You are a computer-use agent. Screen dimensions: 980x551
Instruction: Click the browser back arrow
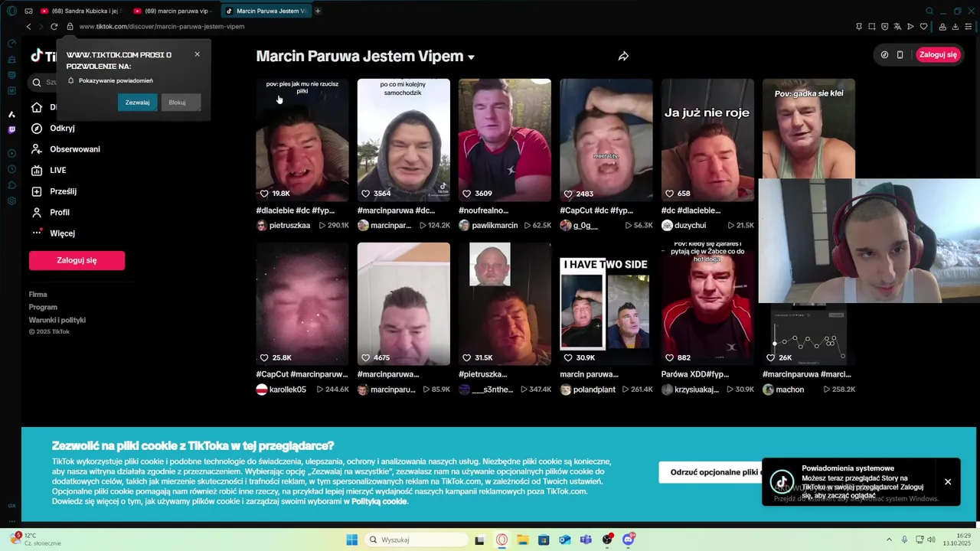29,26
